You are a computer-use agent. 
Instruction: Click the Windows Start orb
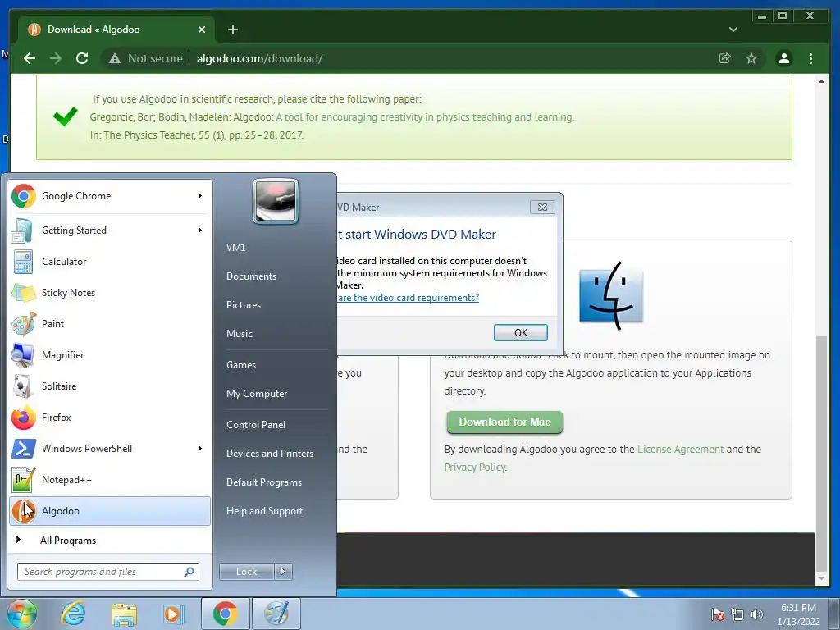pos(21,614)
